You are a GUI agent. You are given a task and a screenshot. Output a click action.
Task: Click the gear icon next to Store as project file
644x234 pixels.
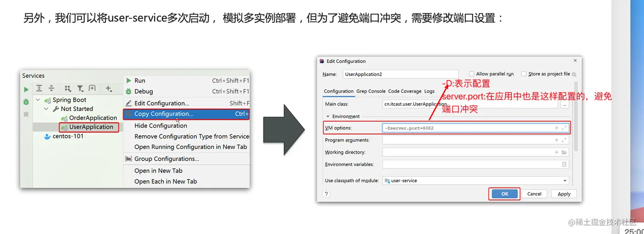[x=574, y=74]
